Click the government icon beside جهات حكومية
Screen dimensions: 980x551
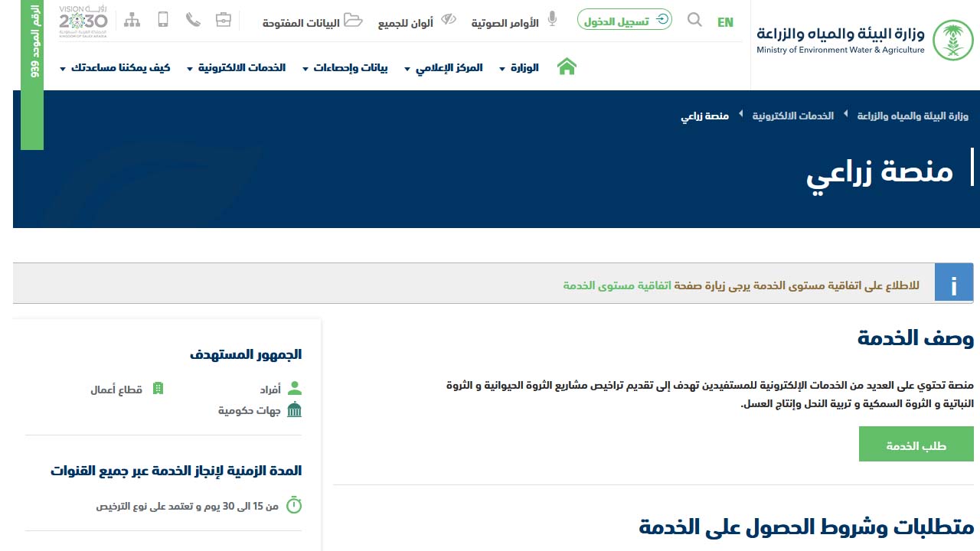[x=294, y=410]
